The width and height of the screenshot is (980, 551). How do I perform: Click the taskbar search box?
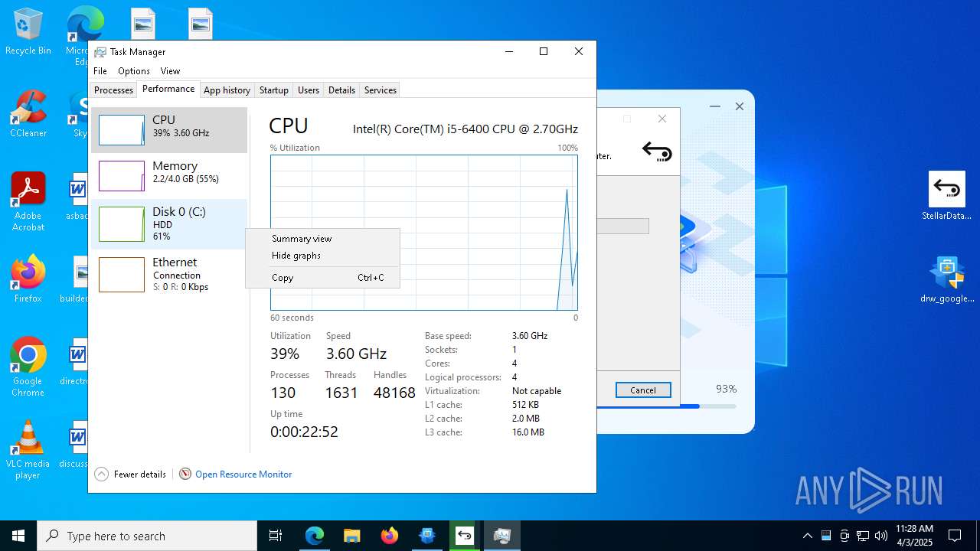pos(147,536)
